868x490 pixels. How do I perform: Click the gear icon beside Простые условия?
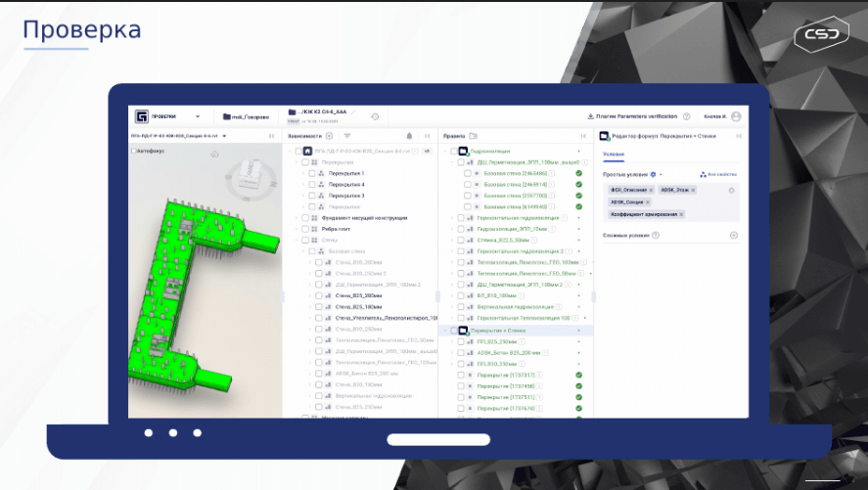654,174
